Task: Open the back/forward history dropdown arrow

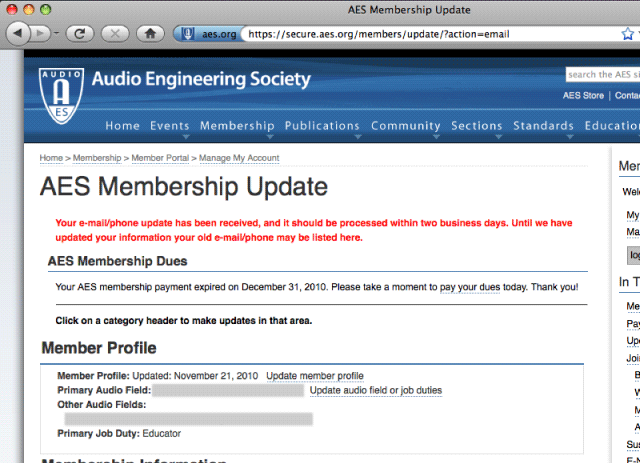Action: [56, 33]
